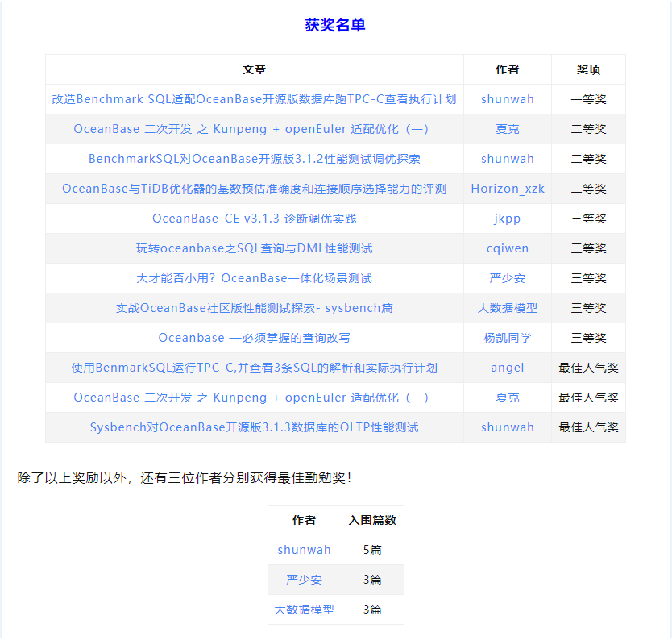Open the BenchmarkSQL对OceanBase开源版3.1.2性能测试调优探索 link
Viewport: 672px width, 641px height.
tap(254, 159)
